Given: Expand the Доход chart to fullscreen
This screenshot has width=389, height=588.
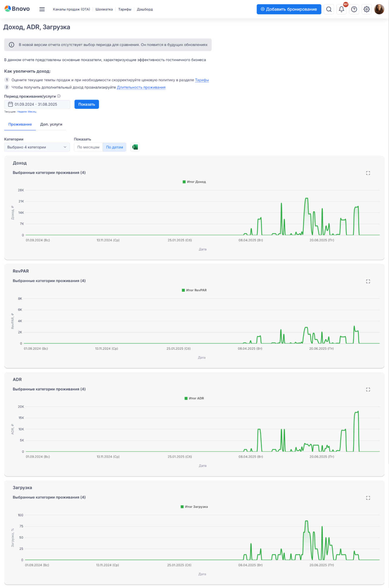Looking at the screenshot, I should [368, 173].
